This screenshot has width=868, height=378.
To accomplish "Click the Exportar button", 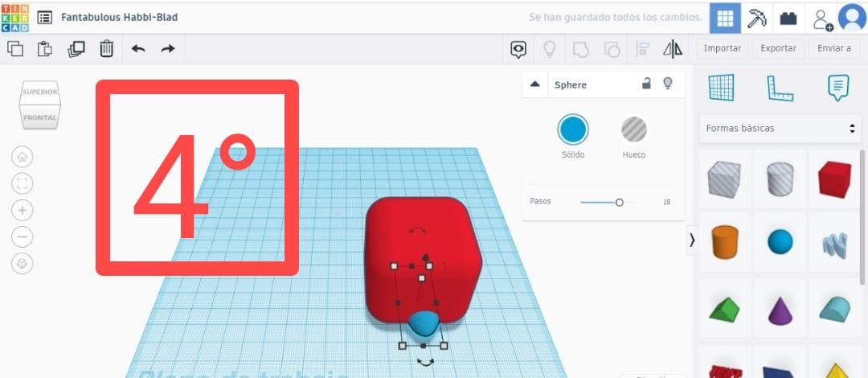I will pyautogui.click(x=778, y=48).
